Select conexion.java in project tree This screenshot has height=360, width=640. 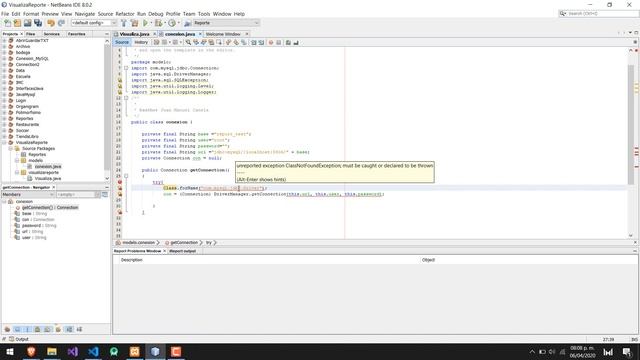48,167
